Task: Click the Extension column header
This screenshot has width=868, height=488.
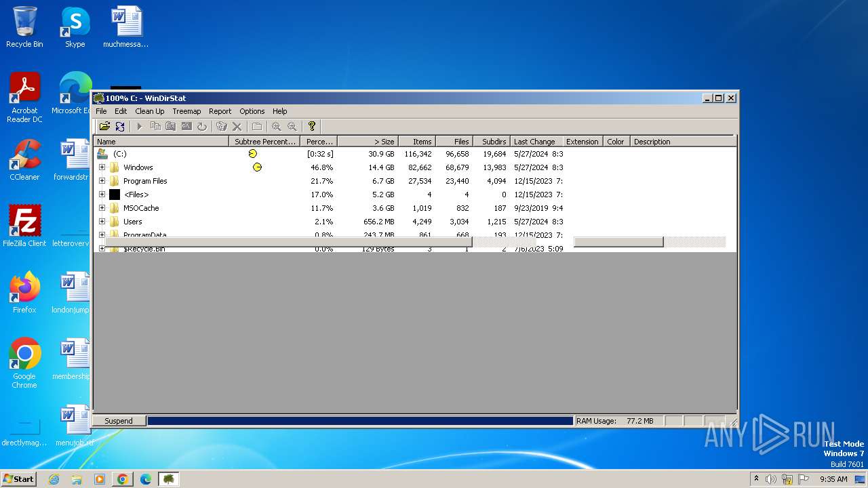Action: pos(583,142)
